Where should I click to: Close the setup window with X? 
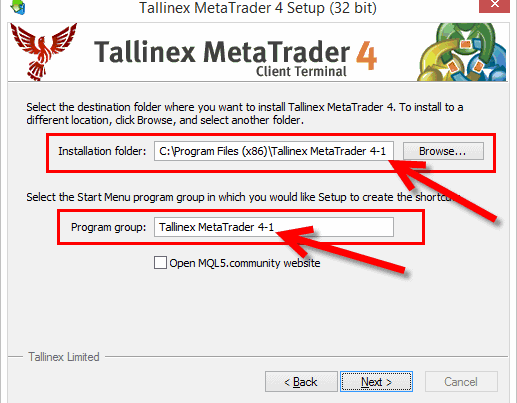pos(494,5)
